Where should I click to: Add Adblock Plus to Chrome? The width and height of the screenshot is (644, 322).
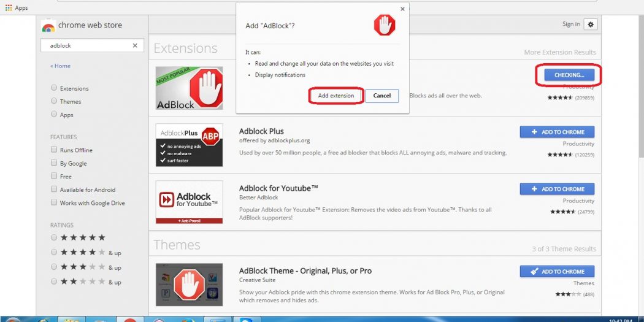[557, 132]
